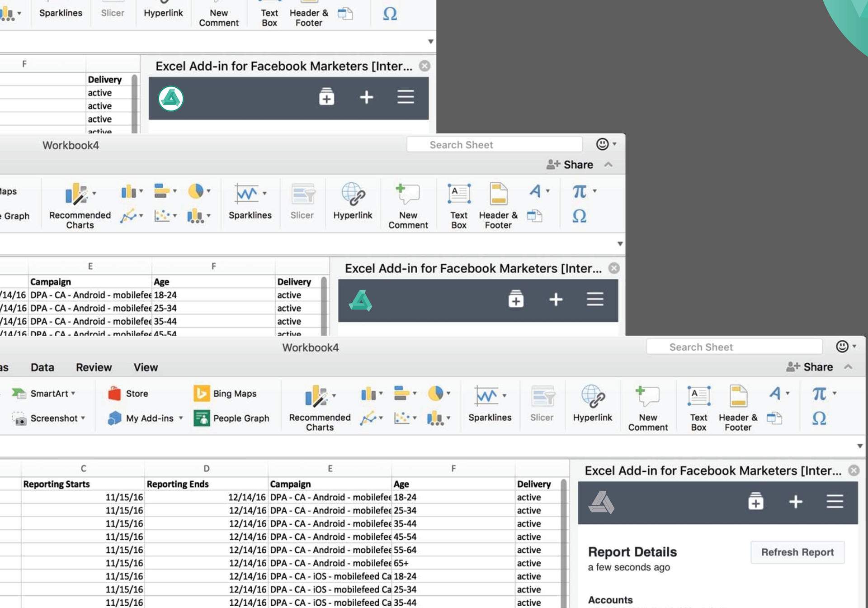Insert Hyperlink in bottom ribbon
The height and width of the screenshot is (608, 868).
coord(592,404)
